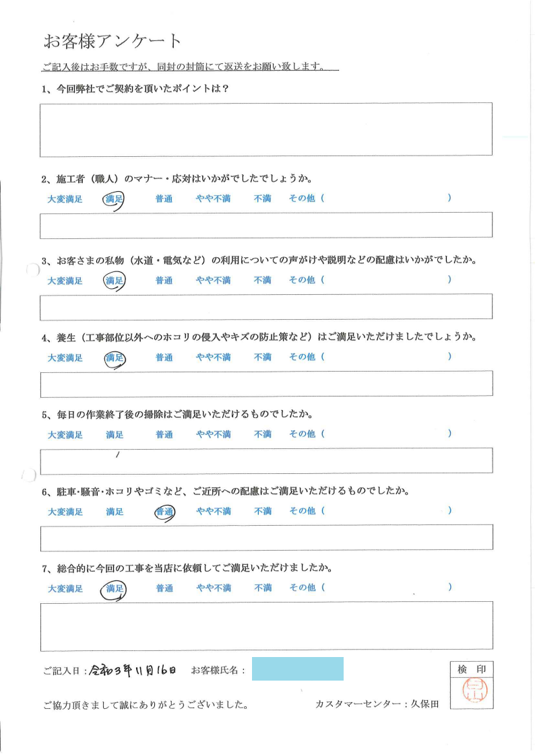The image size is (535, 756).
Task: Click the 検印 header label
Action: (x=471, y=669)
